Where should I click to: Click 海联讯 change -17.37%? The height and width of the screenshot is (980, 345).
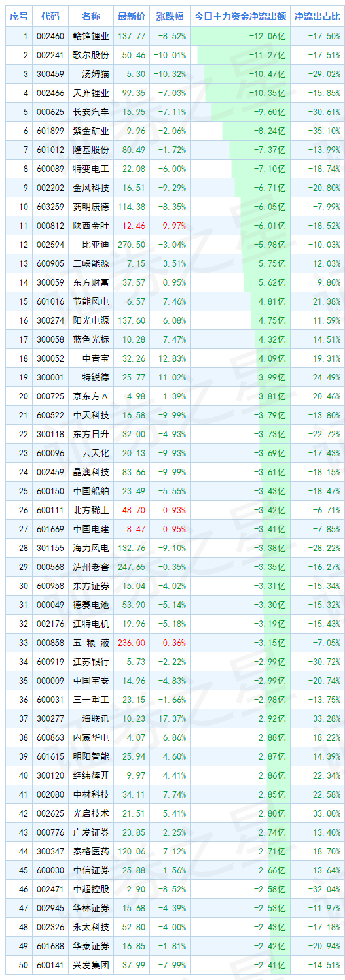pos(171,718)
